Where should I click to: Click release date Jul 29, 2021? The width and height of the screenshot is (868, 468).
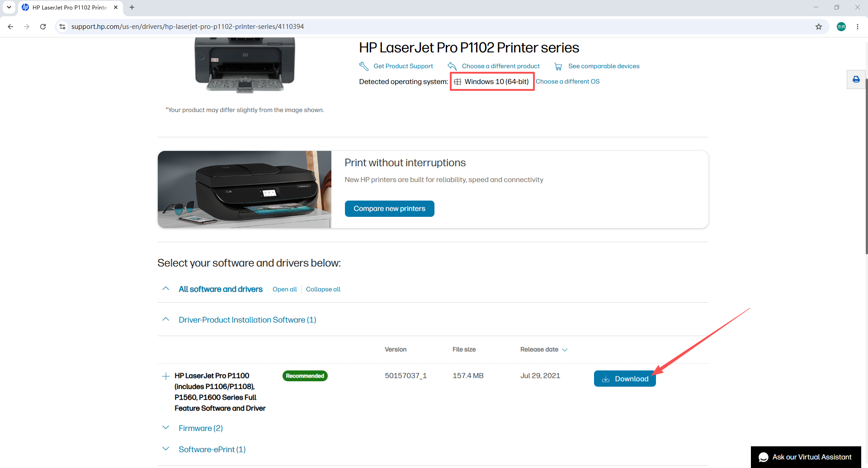pos(540,376)
